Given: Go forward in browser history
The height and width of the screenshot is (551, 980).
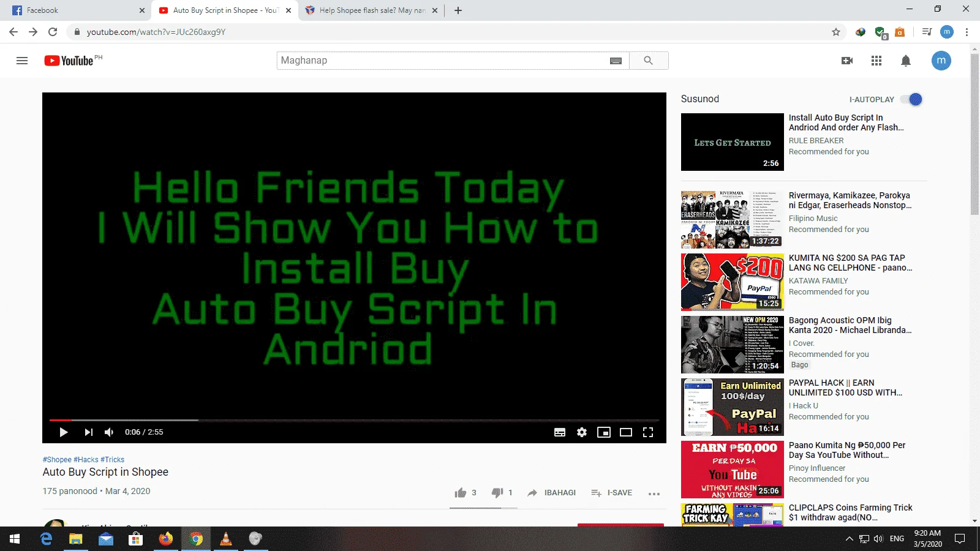Looking at the screenshot, I should [x=33, y=32].
